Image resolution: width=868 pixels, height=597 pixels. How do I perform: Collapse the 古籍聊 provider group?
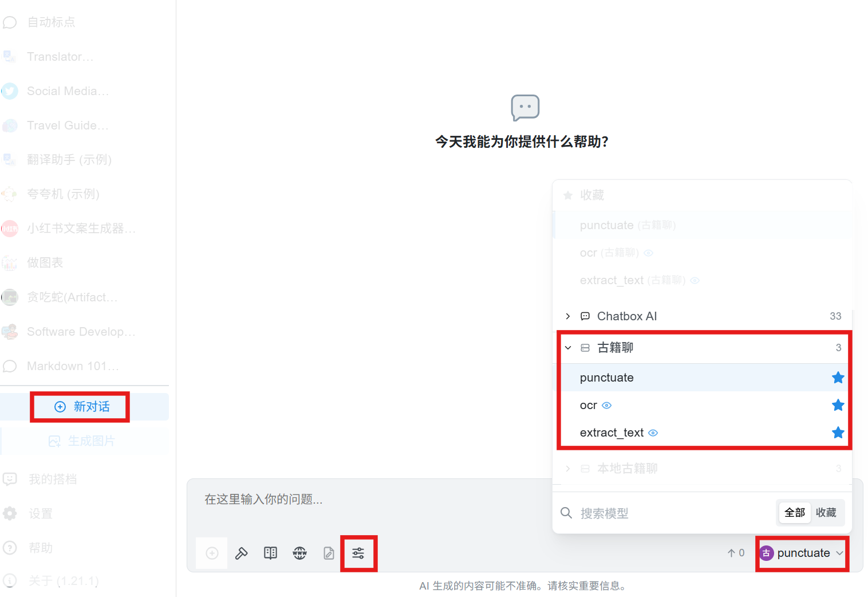(702, 348)
